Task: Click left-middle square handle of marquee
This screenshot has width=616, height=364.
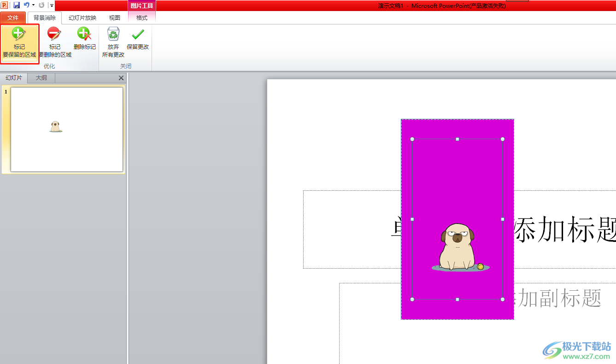Action: 412,219
